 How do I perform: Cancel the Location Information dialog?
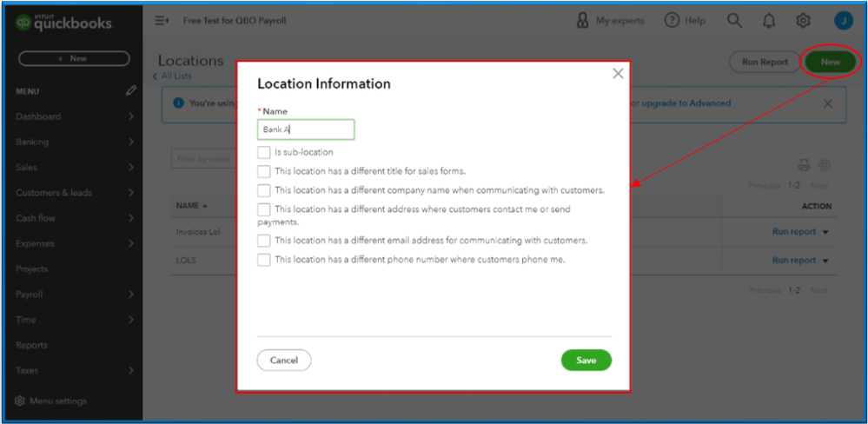click(x=284, y=361)
